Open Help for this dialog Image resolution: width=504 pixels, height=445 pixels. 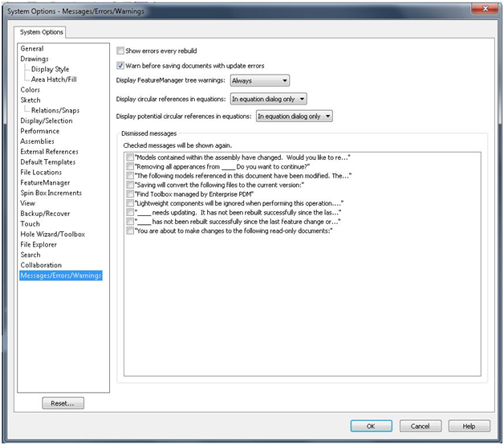point(469,427)
